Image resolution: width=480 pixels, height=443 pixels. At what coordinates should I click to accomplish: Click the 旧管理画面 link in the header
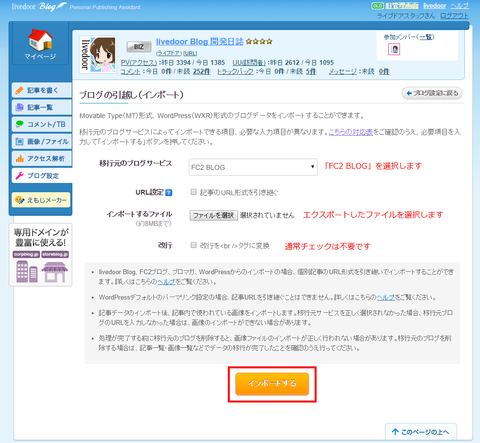(x=402, y=6)
